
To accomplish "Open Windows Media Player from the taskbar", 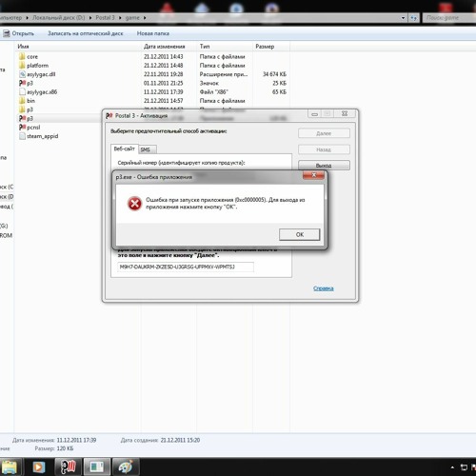I will (x=39, y=466).
